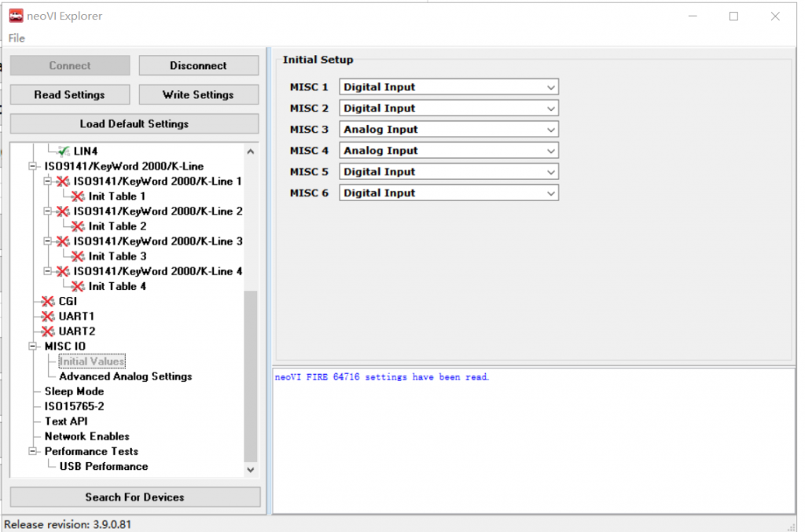Select the UART1 tree item label

click(x=76, y=317)
